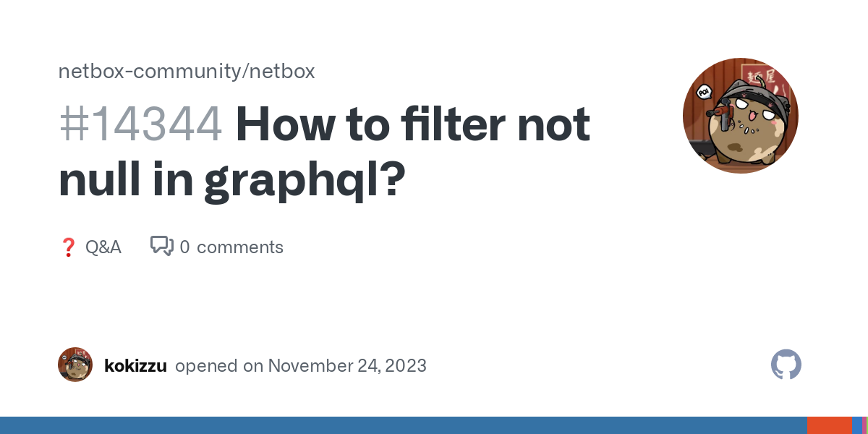
Task: Click the word "graphql?" in the title
Action: pyautogui.click(x=303, y=181)
